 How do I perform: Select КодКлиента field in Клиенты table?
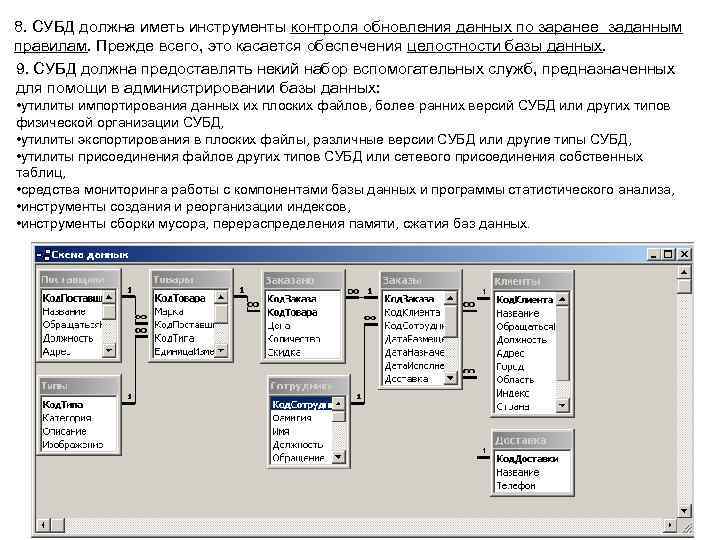[x=525, y=300]
